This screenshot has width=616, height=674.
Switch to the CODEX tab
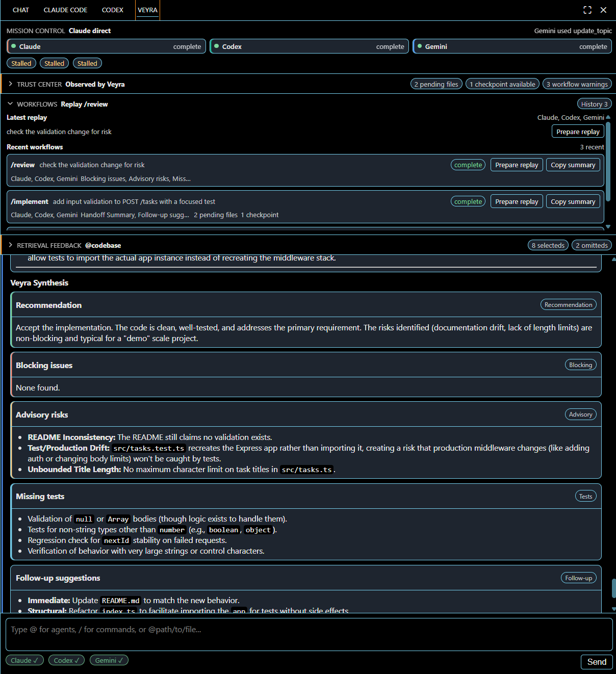click(x=113, y=10)
